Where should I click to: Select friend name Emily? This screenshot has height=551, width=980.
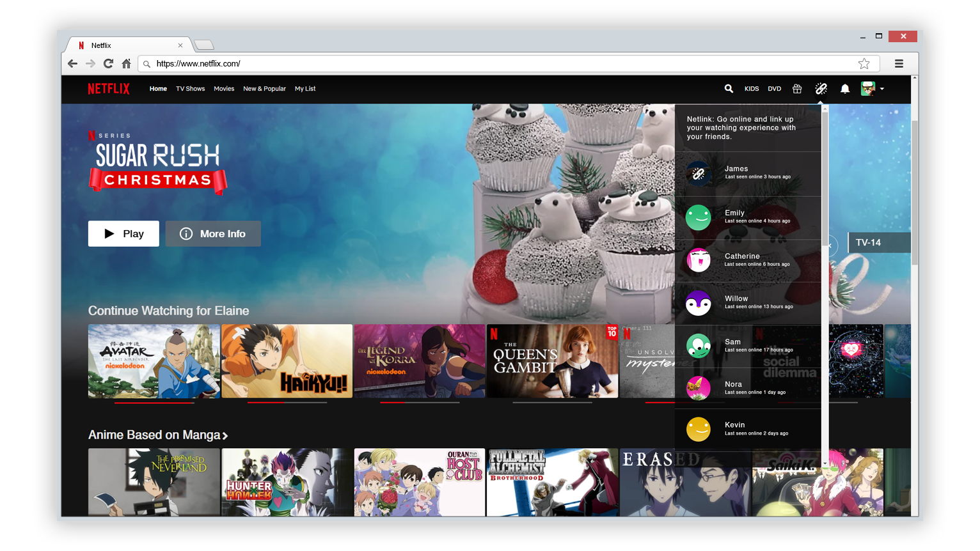pos(734,213)
